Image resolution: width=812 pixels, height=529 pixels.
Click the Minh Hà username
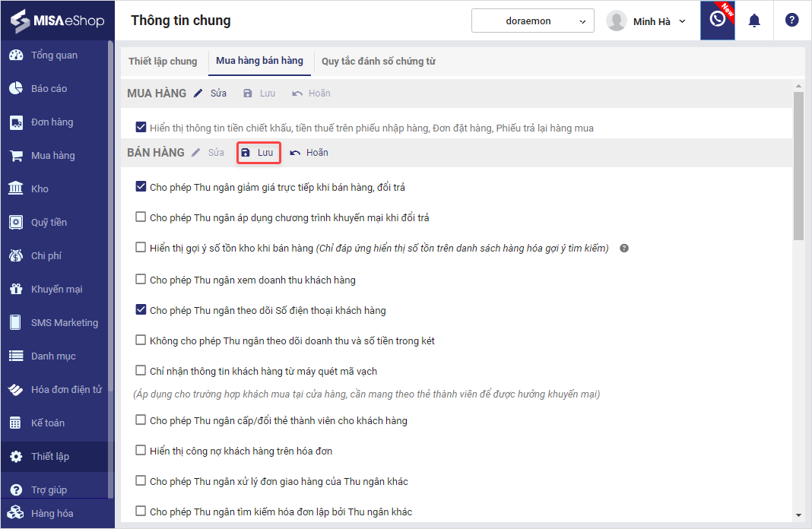click(652, 21)
